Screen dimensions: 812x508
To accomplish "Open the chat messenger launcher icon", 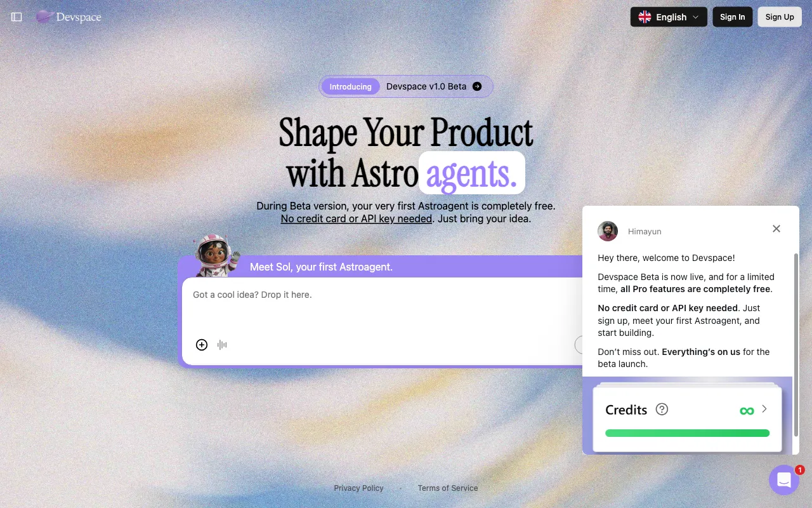I will (x=784, y=480).
